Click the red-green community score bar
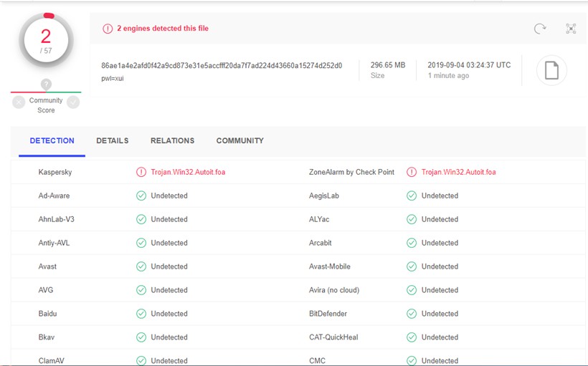Viewport: 588px width, 366px height. point(46,92)
